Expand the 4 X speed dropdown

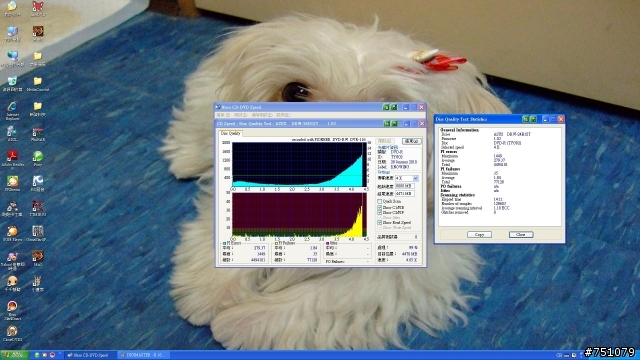[416, 178]
